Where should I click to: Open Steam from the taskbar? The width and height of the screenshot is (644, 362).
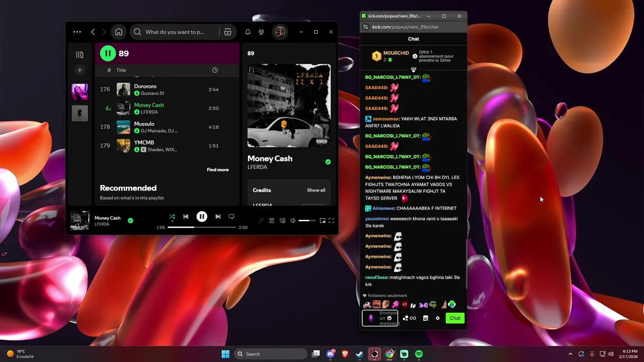(x=360, y=354)
